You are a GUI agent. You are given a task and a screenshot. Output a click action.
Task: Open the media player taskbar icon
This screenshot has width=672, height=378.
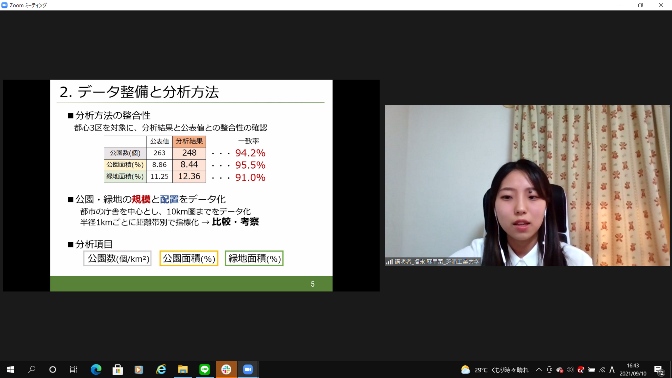coord(139,369)
